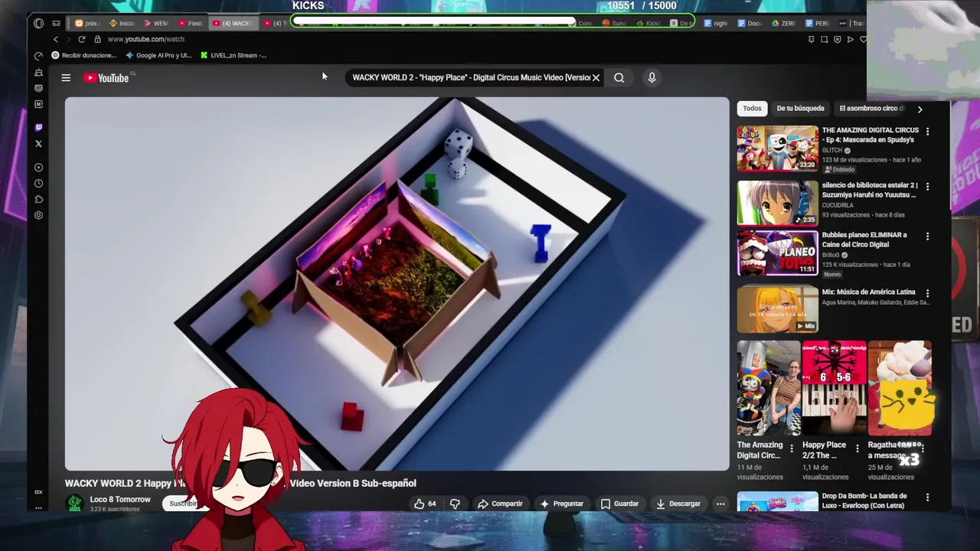Clear the search box with X
980x551 pixels.
(x=596, y=77)
